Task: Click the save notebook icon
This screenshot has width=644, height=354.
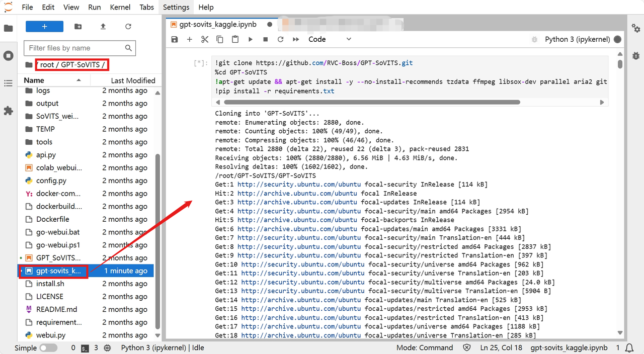Action: 175,39
